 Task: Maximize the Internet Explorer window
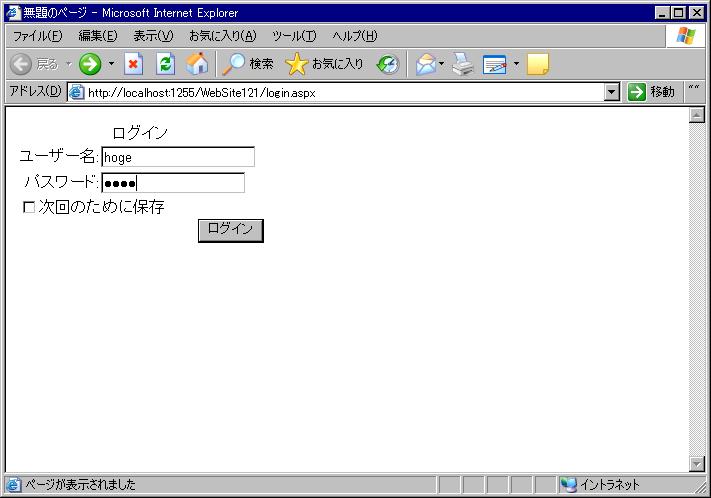(x=678, y=13)
